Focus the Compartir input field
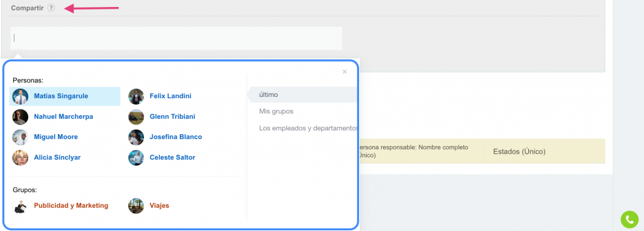The image size is (644, 231). point(176,38)
